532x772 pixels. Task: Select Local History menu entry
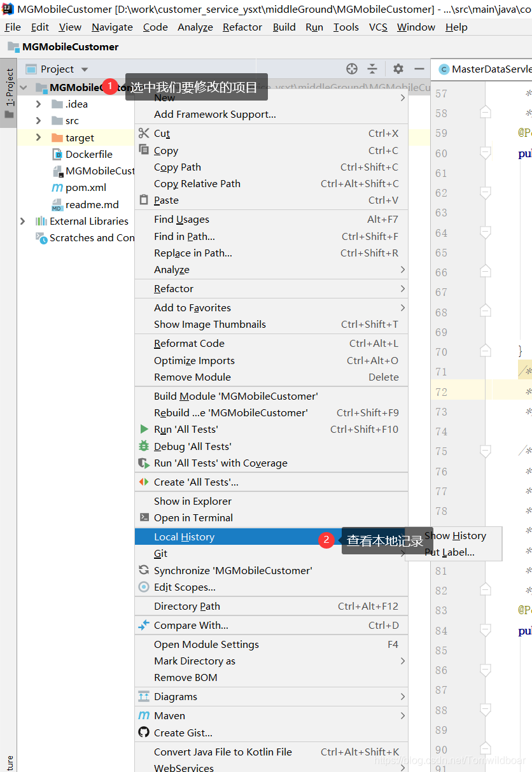pos(271,537)
